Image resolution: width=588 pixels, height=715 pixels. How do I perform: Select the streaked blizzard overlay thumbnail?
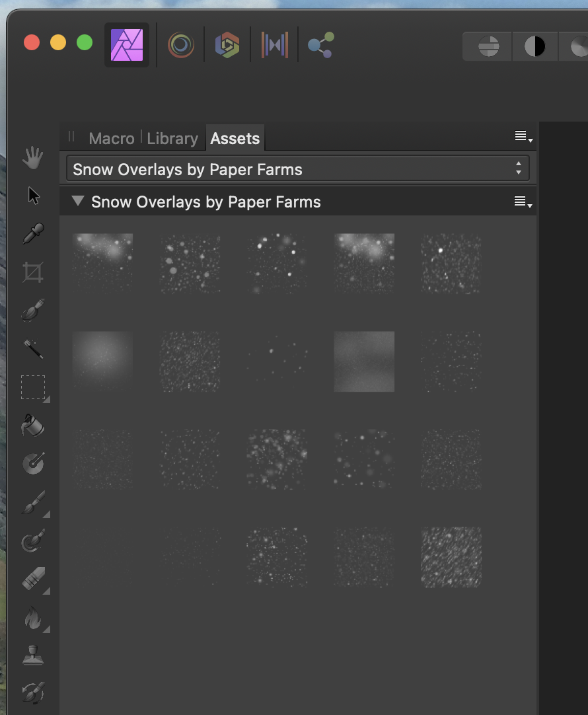tap(451, 557)
